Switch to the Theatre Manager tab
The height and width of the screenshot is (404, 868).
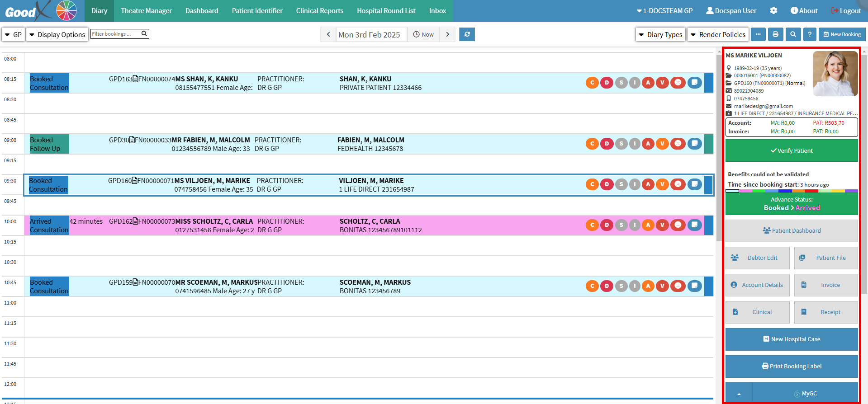click(146, 11)
